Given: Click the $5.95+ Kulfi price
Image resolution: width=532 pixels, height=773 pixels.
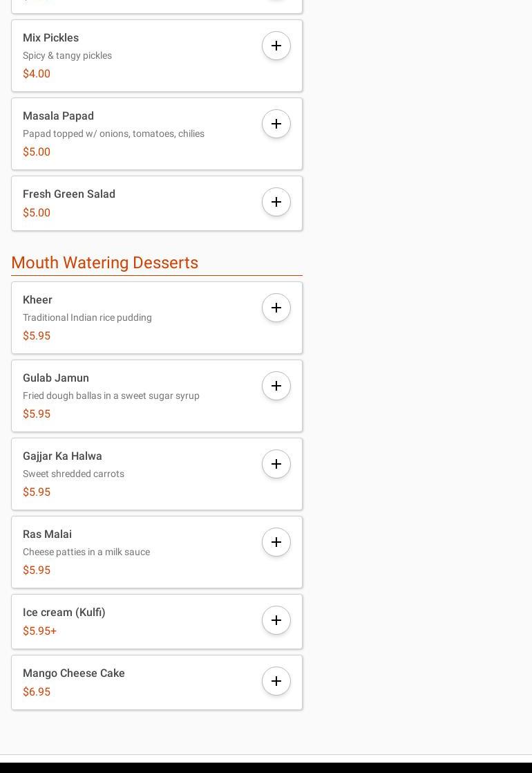Looking at the screenshot, I should pos(39,631).
